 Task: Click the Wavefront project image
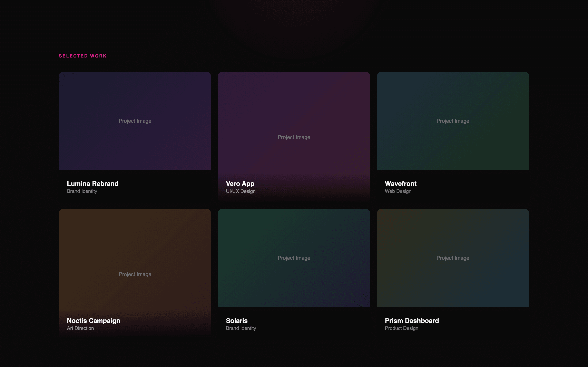click(453, 121)
